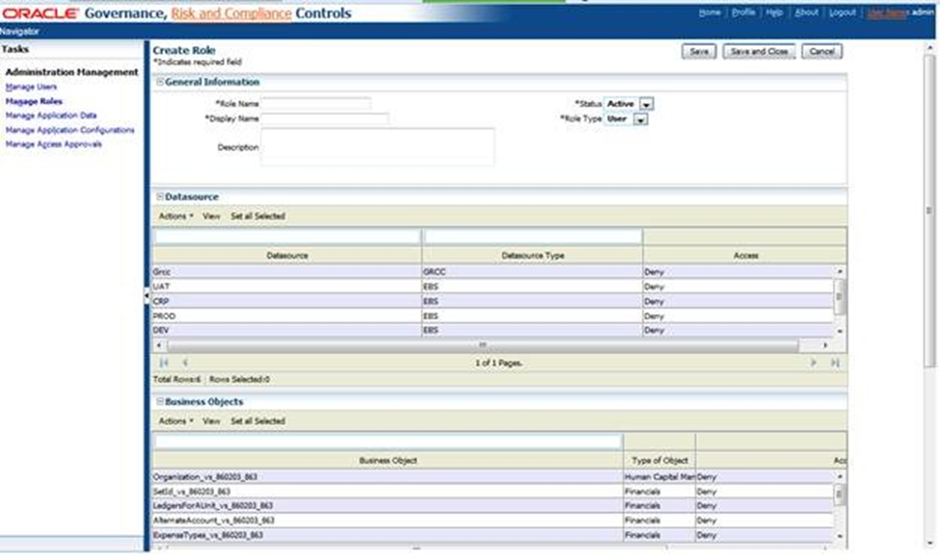Select the UAT datasource row

[493, 287]
